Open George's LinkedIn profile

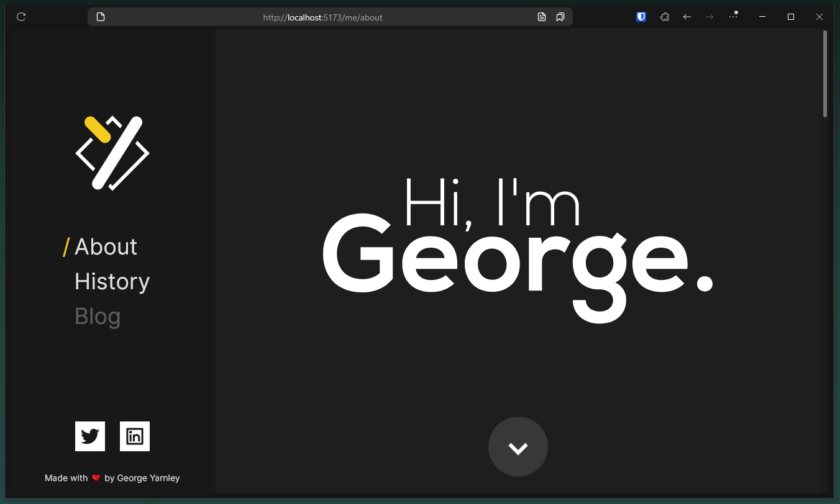point(134,436)
